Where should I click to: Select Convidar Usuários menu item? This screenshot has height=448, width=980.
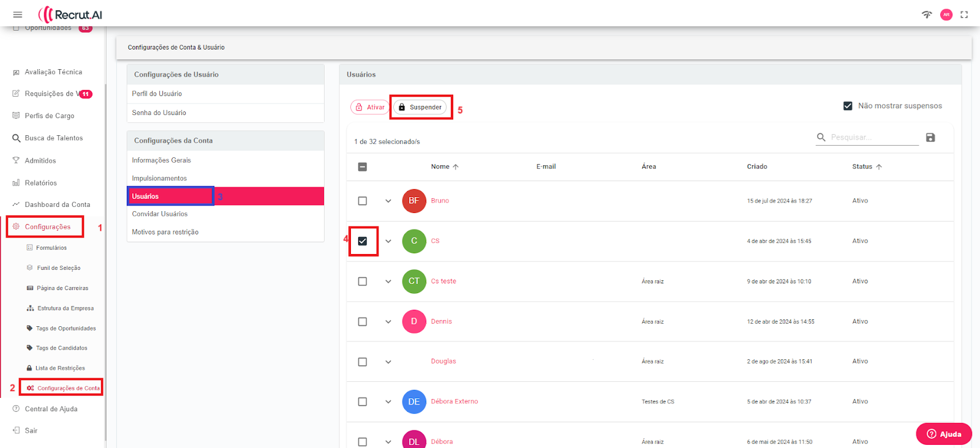click(160, 214)
